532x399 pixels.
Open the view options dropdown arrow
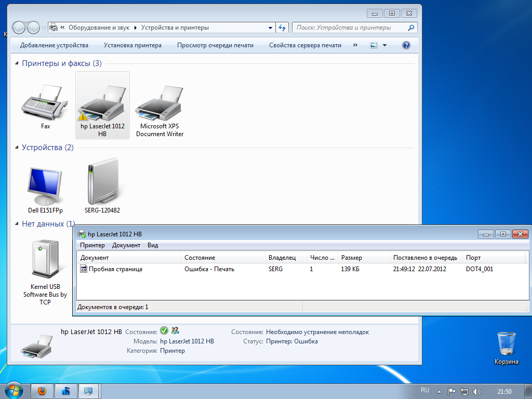(384, 45)
